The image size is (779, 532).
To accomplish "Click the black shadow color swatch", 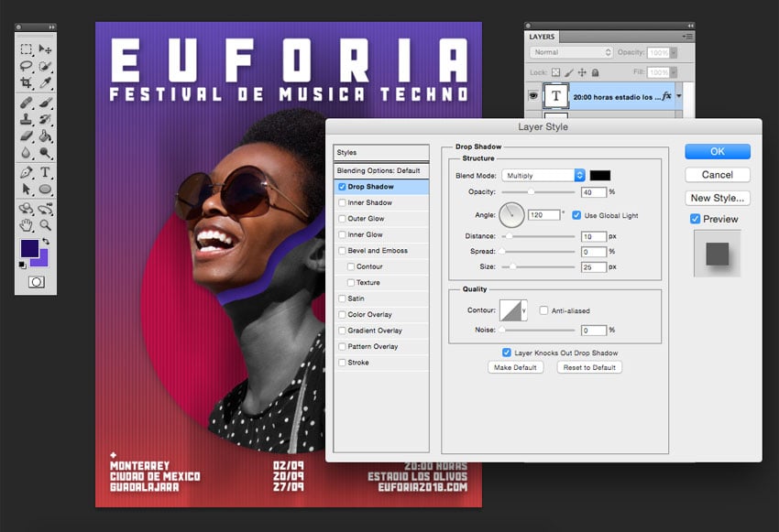I will point(600,175).
